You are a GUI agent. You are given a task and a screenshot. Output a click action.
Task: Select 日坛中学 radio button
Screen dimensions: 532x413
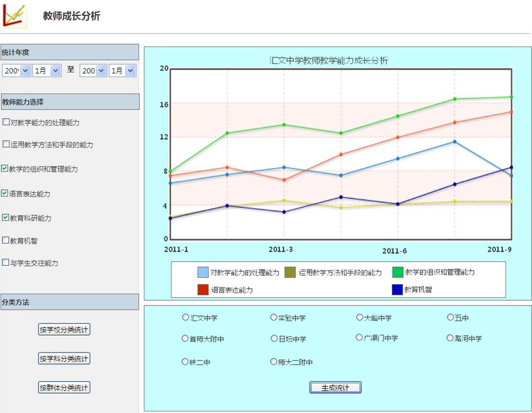click(x=274, y=338)
